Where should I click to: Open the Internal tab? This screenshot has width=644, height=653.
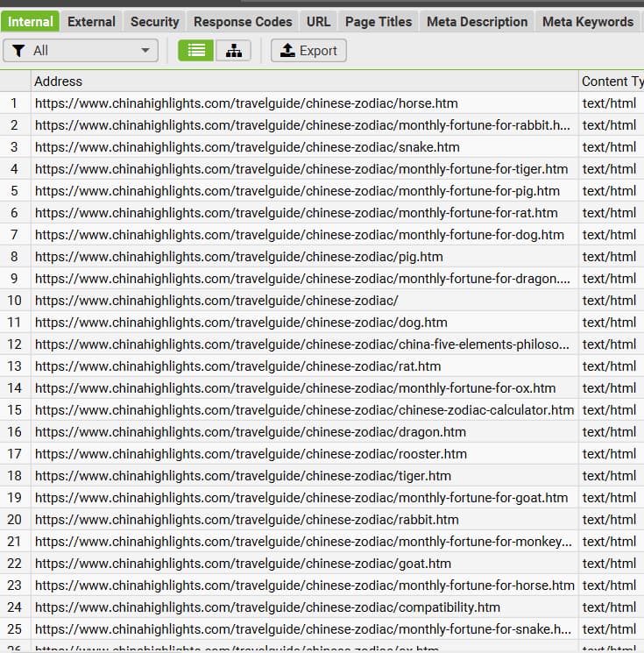[x=30, y=22]
